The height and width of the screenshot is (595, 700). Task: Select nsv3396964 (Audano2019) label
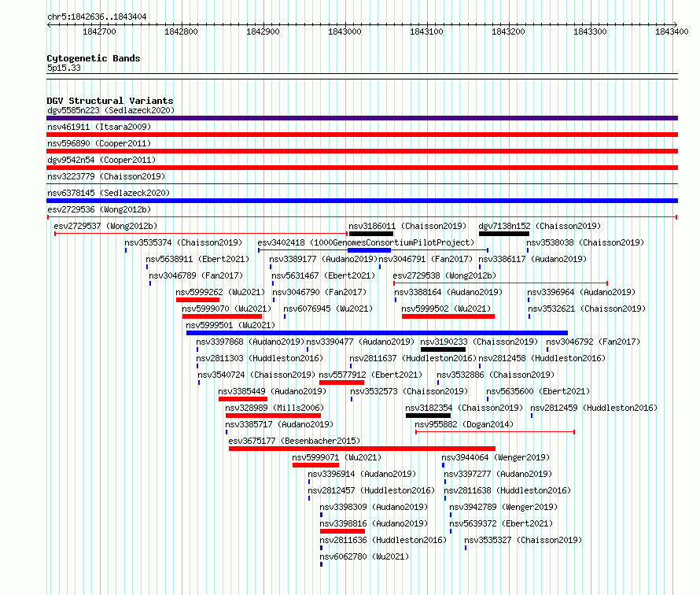click(x=581, y=292)
